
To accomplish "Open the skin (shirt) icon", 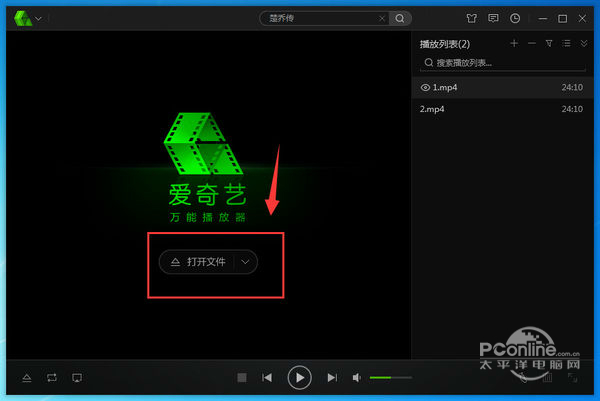I will click(472, 18).
